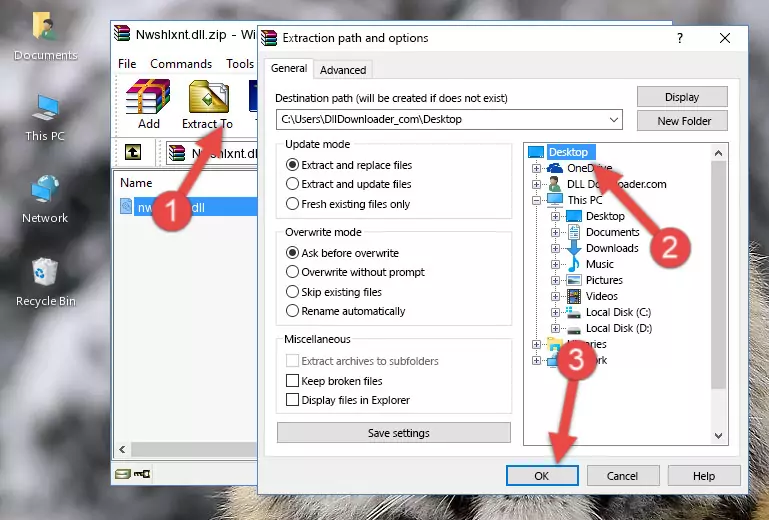769x520 pixels.
Task: Select Ask before overwrite option
Action: tap(292, 253)
